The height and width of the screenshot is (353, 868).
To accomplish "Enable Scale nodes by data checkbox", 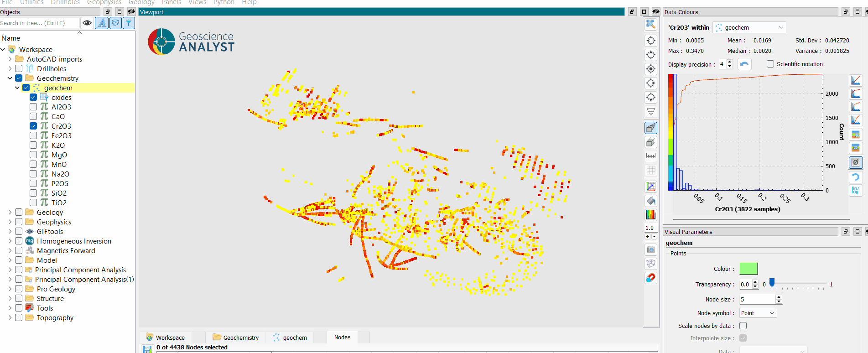I will [x=743, y=326].
